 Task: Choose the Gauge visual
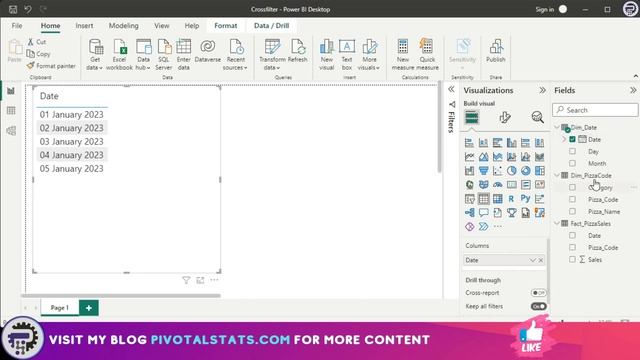[498, 185]
